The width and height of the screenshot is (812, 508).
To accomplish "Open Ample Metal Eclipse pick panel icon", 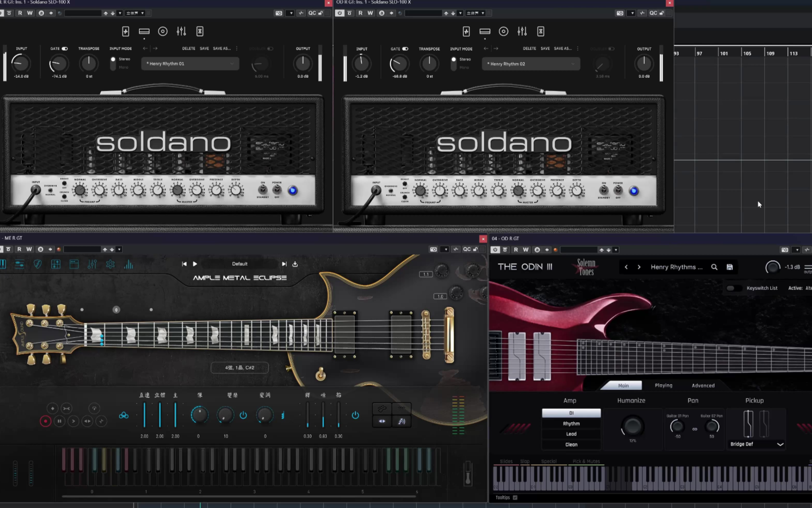I will pyautogui.click(x=38, y=265).
